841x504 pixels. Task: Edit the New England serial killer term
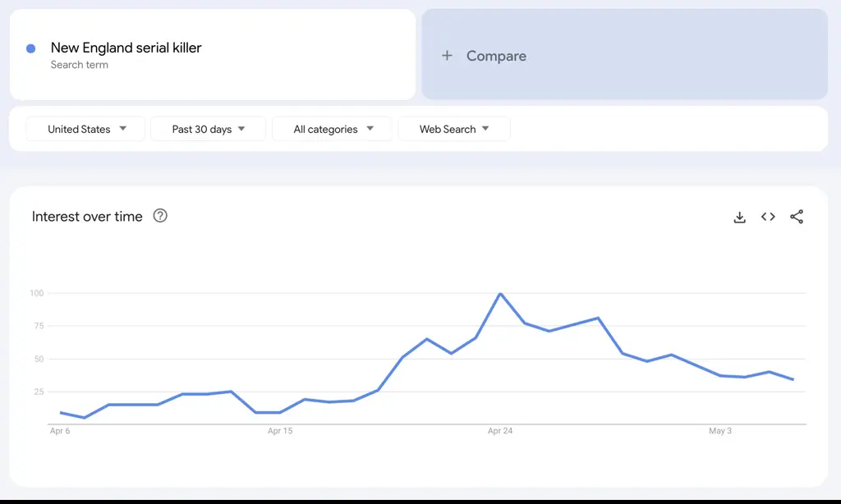point(126,48)
